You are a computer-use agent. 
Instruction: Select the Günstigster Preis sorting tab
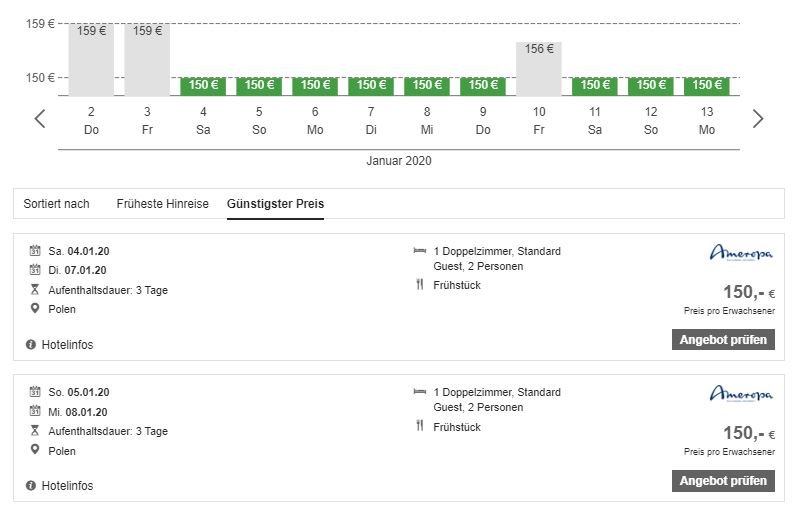pyautogui.click(x=275, y=204)
